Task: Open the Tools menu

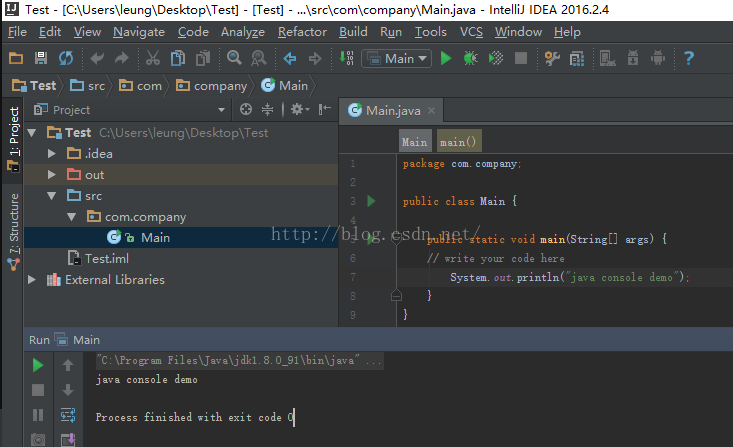Action: pos(431,32)
